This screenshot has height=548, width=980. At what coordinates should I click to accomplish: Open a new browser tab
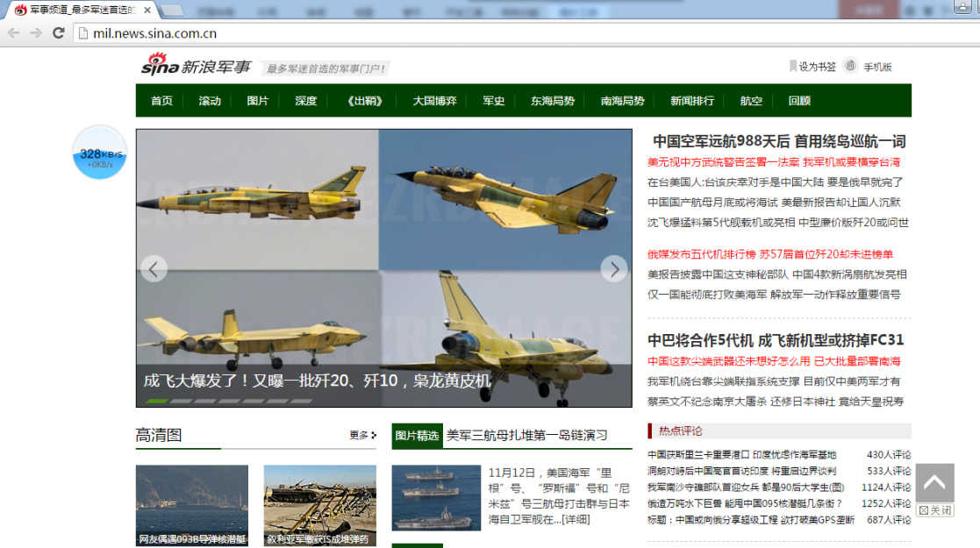pyautogui.click(x=173, y=10)
